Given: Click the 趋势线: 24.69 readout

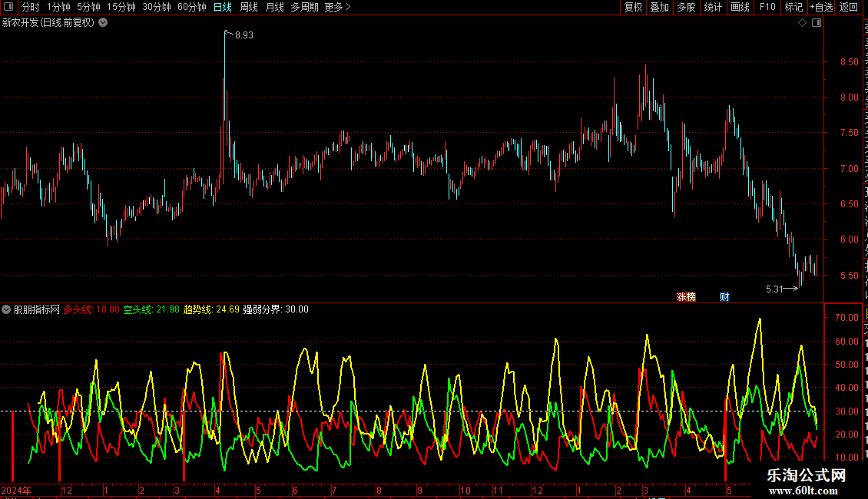Looking at the screenshot, I should (x=211, y=310).
